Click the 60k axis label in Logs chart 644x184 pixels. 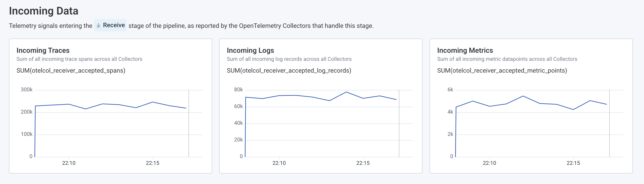click(x=238, y=106)
